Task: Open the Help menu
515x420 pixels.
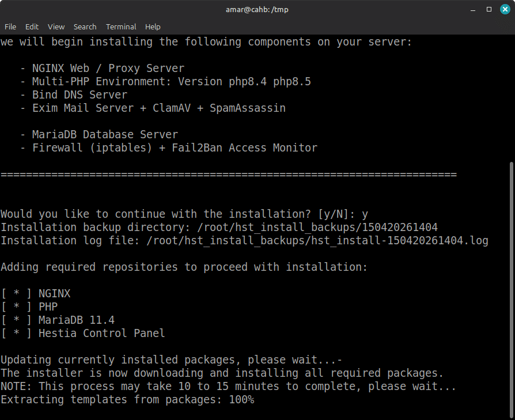Action: [153, 27]
